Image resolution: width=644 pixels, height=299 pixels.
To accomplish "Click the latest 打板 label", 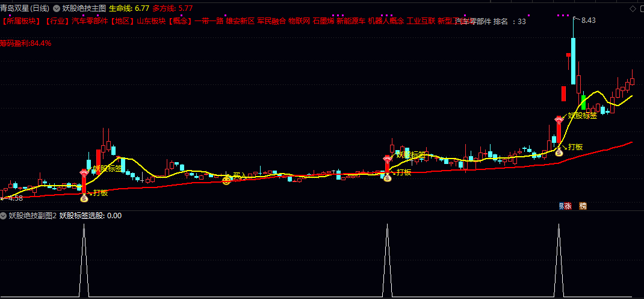I will coord(575,147).
